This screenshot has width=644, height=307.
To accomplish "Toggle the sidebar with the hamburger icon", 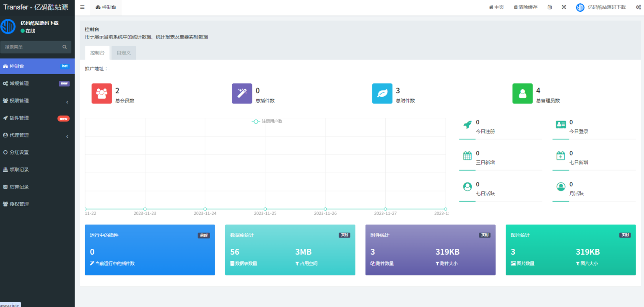I will pos(82,7).
